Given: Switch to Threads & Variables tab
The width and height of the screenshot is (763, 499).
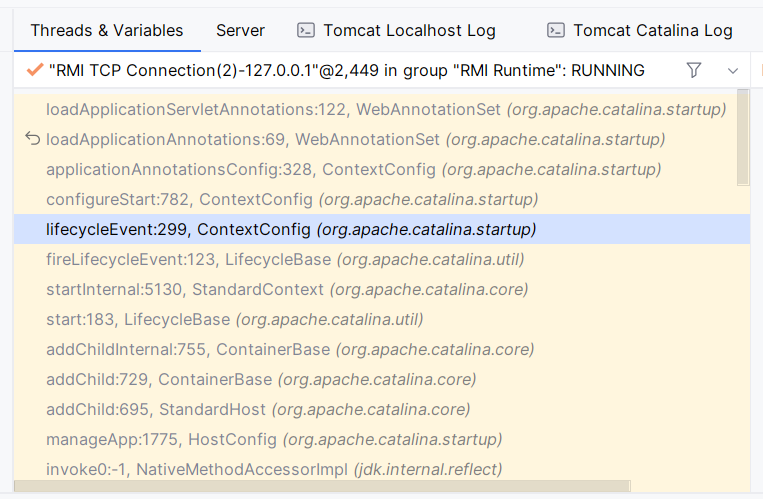Looking at the screenshot, I should tap(107, 30).
